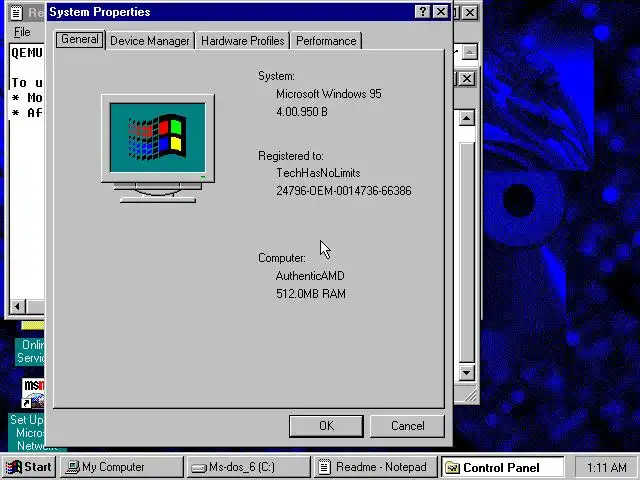Viewport: 640px width, 480px height.
Task: Click QEMU text in Notepad window
Action: point(27,53)
